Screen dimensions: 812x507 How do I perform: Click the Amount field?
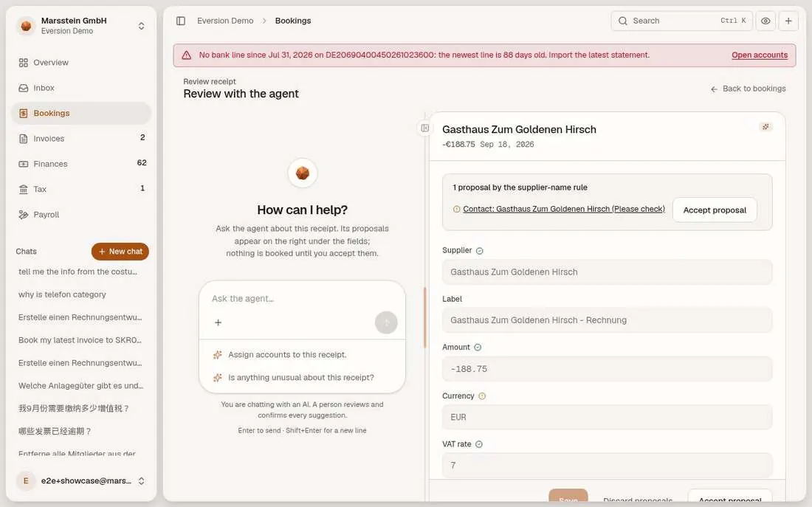click(x=607, y=369)
